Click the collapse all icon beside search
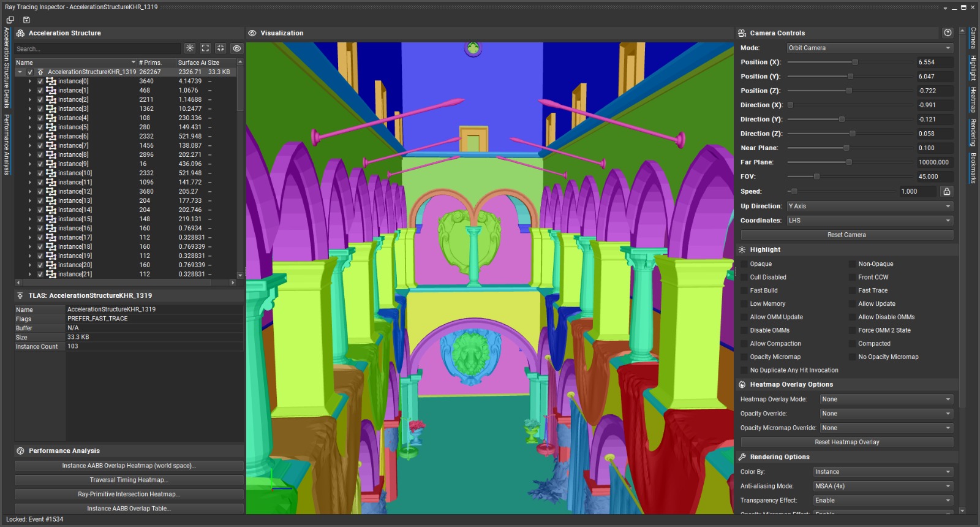This screenshot has width=980, height=527. coord(221,48)
